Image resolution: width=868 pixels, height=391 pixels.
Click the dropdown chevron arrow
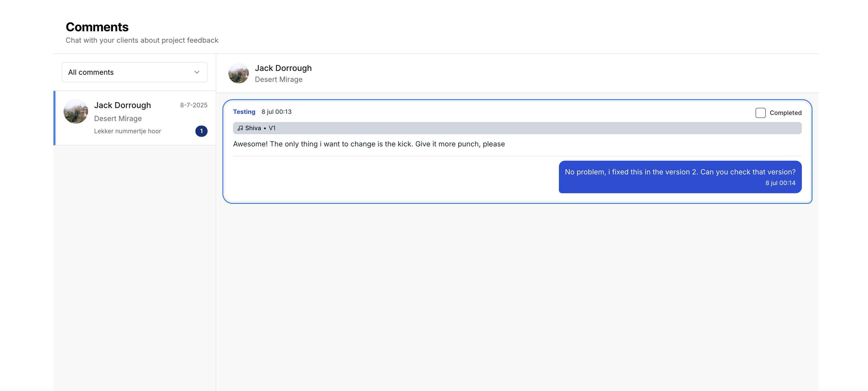[197, 72]
